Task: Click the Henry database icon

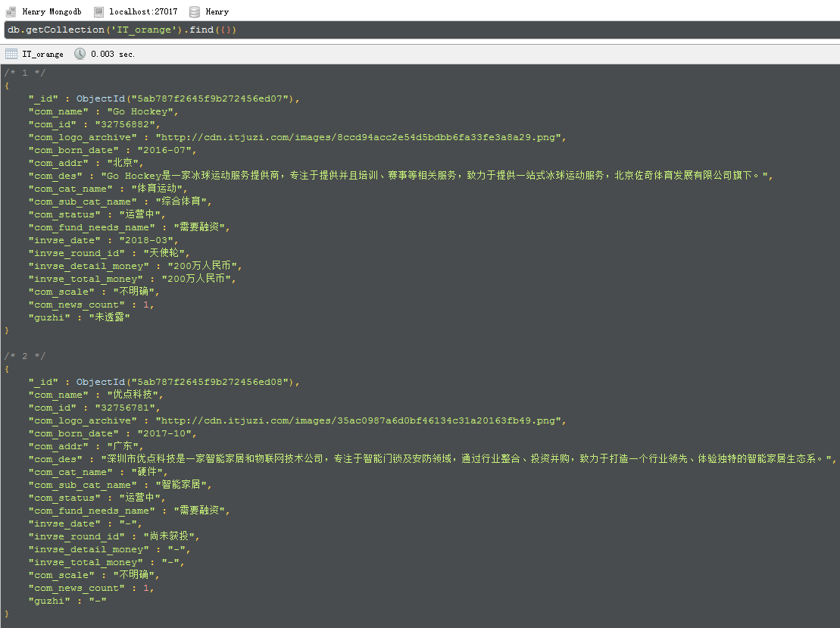Action: (195, 11)
